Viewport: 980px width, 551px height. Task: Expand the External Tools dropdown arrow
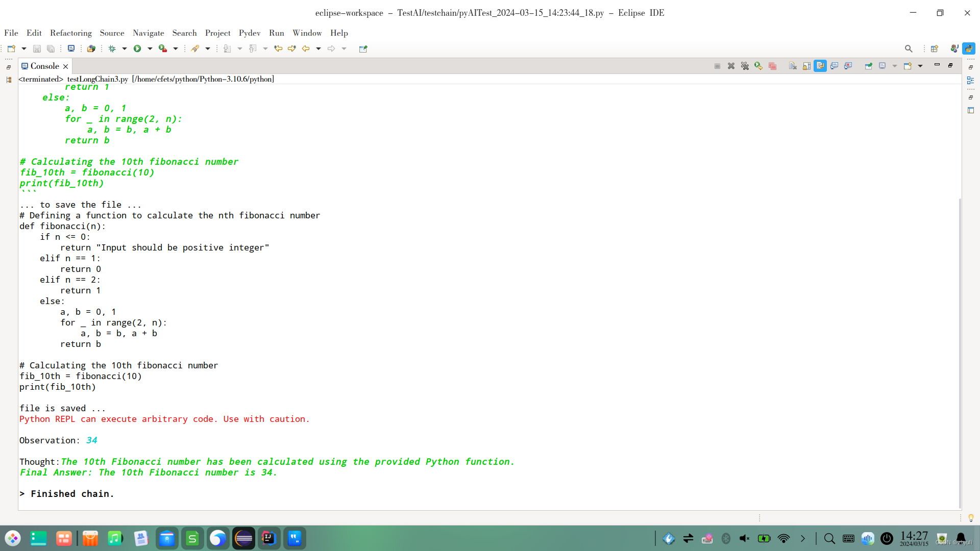tap(176, 48)
